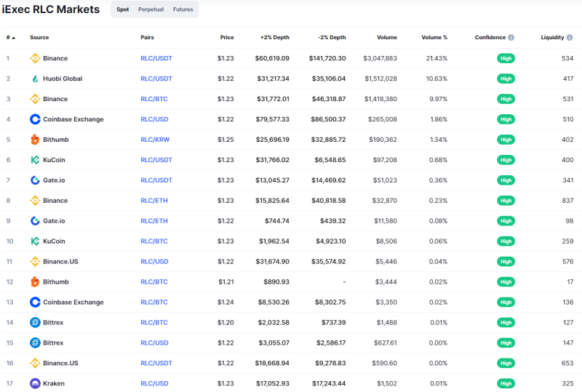Open RLC/BTC pair on KuCoin row 10

[x=154, y=241]
